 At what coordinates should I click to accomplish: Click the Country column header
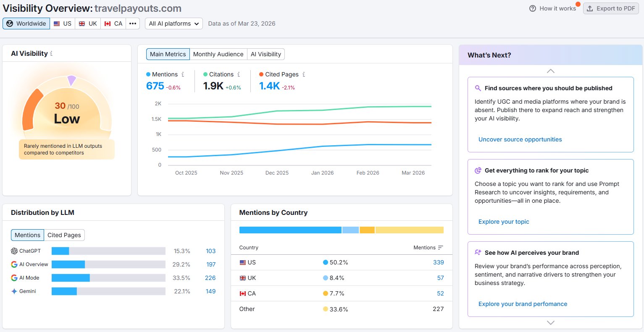click(x=249, y=248)
